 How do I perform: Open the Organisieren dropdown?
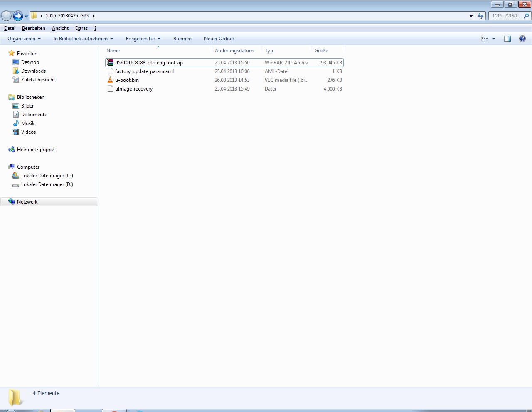click(x=24, y=39)
